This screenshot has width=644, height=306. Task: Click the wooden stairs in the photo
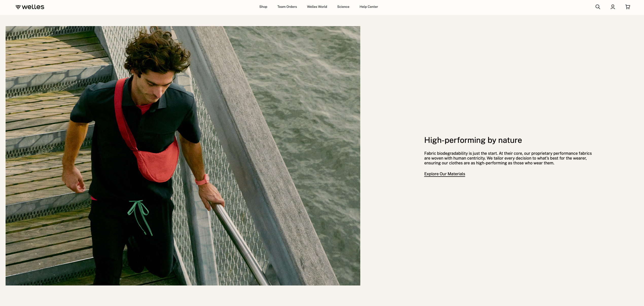[46, 114]
